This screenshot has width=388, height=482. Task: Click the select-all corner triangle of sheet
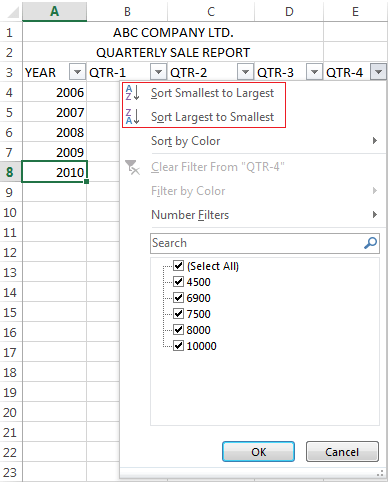(x=13, y=12)
